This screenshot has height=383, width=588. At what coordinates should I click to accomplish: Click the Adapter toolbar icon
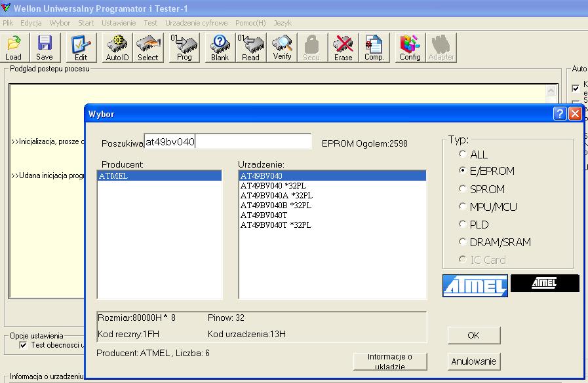[x=441, y=47]
